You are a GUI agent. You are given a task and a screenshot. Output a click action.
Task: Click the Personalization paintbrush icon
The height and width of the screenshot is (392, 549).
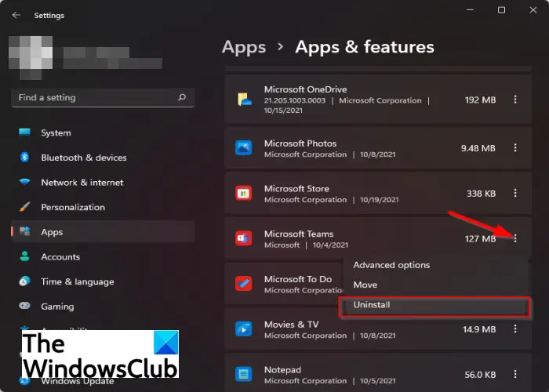pos(24,207)
